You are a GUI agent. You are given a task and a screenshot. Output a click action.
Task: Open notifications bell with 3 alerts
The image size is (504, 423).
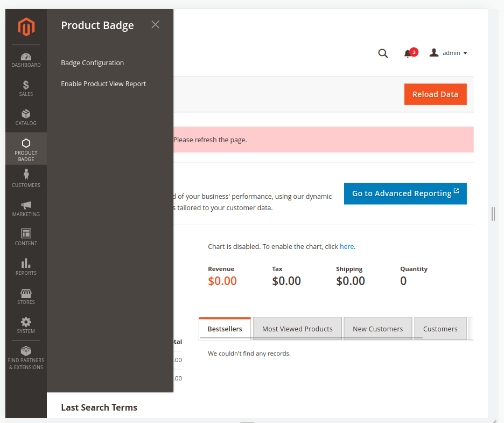(x=408, y=53)
